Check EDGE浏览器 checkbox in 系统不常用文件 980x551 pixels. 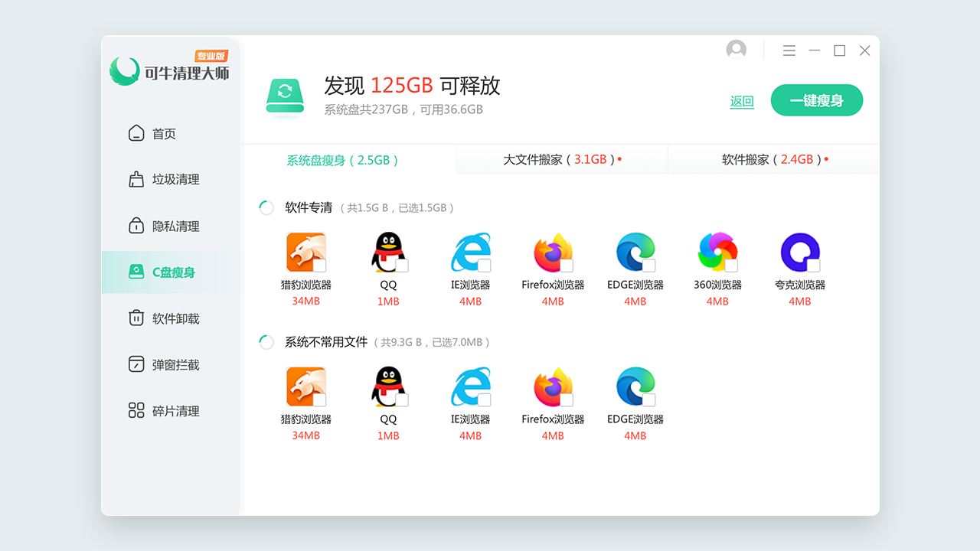coord(648,399)
